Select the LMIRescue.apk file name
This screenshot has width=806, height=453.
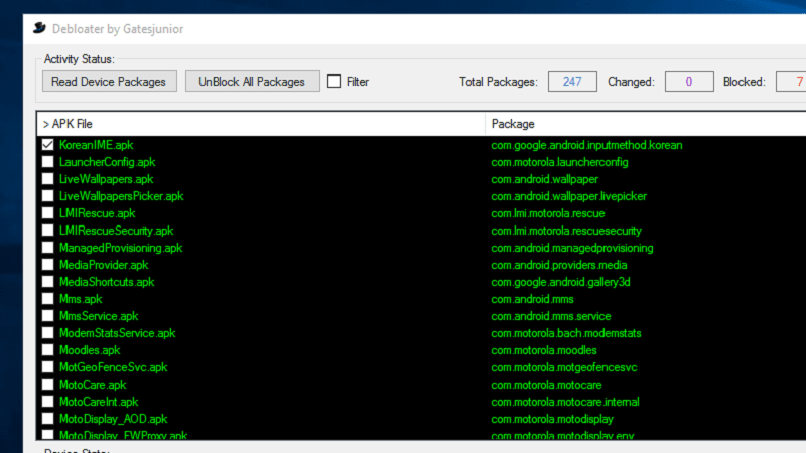[97, 213]
